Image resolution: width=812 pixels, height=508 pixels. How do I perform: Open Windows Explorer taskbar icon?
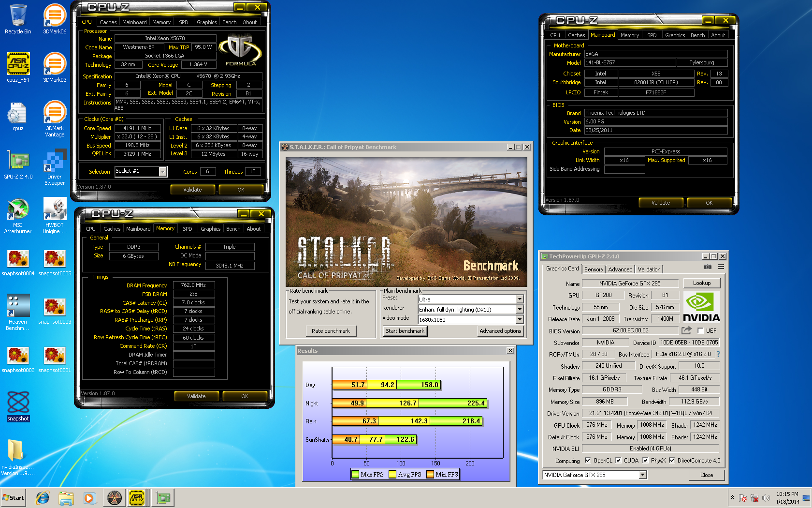click(x=66, y=498)
